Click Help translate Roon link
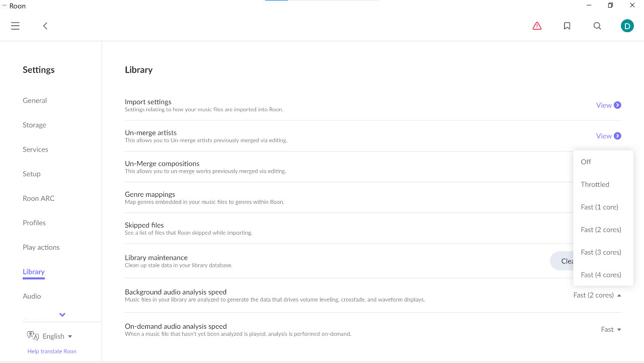This screenshot has width=644, height=363. (52, 351)
